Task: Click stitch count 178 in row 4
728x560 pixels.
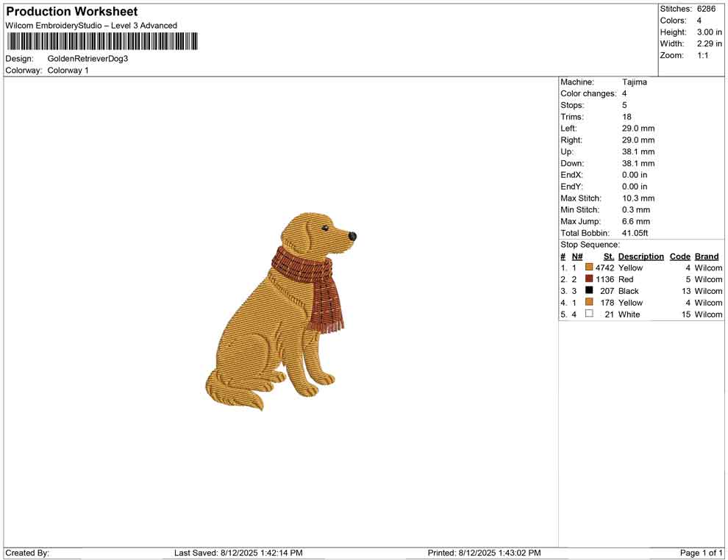Action: click(x=607, y=303)
